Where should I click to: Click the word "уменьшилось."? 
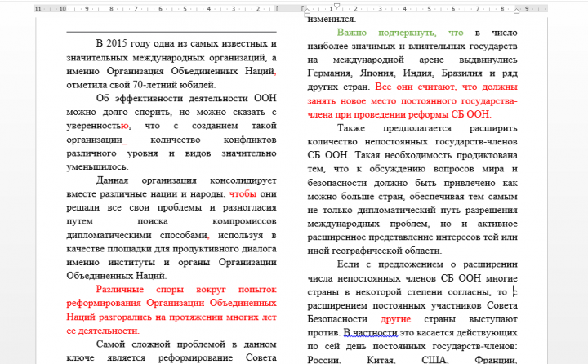[97, 166]
